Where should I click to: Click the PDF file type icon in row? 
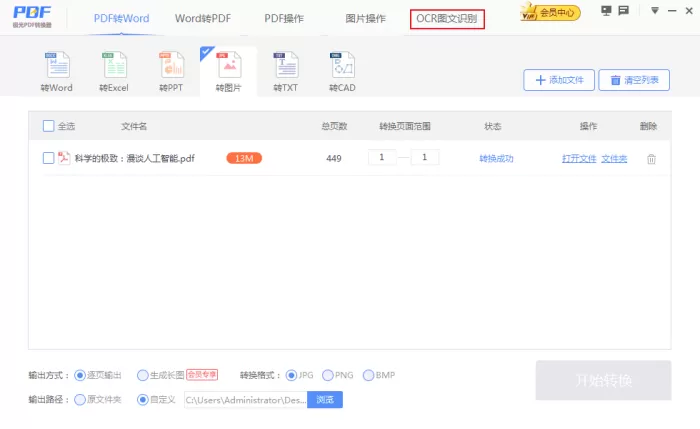(x=64, y=158)
